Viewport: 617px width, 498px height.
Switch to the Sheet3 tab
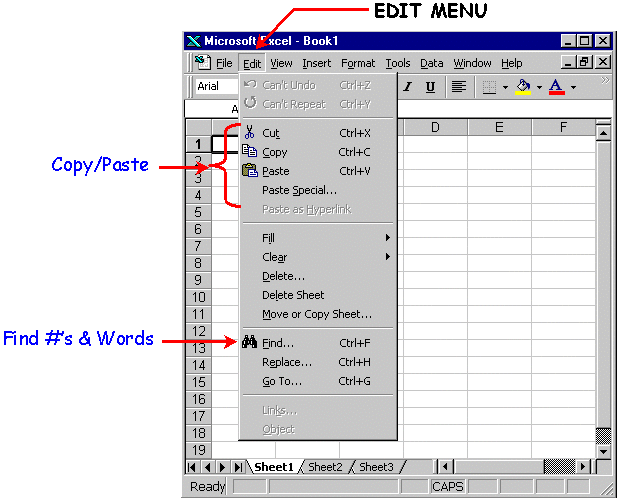click(x=377, y=467)
